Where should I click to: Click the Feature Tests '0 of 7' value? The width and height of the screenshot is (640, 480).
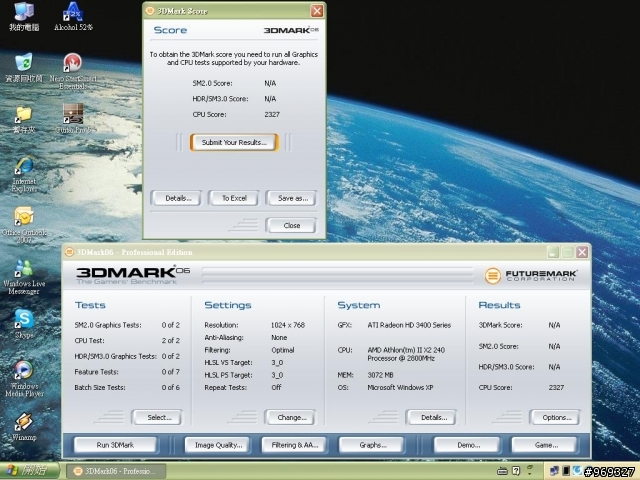(x=171, y=372)
